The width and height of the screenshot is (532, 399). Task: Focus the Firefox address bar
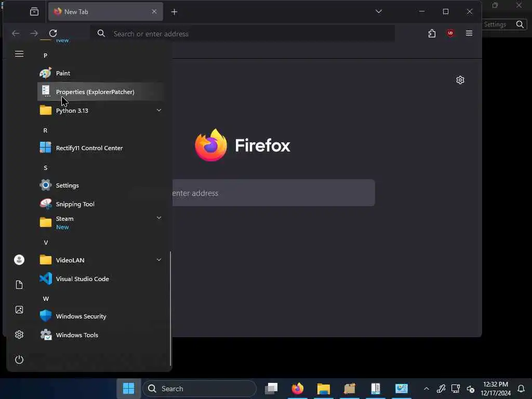[243, 34]
